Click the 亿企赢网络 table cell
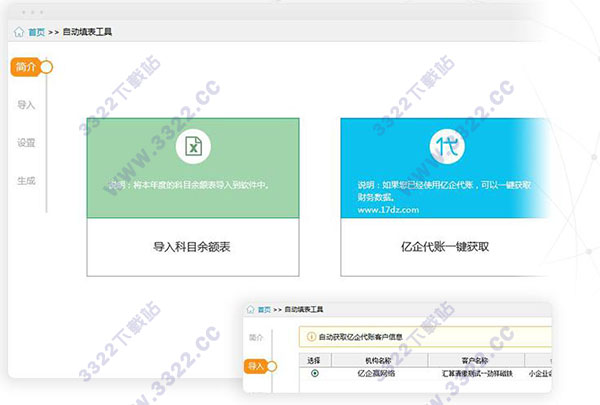This screenshot has width=600, height=405. coord(376,373)
